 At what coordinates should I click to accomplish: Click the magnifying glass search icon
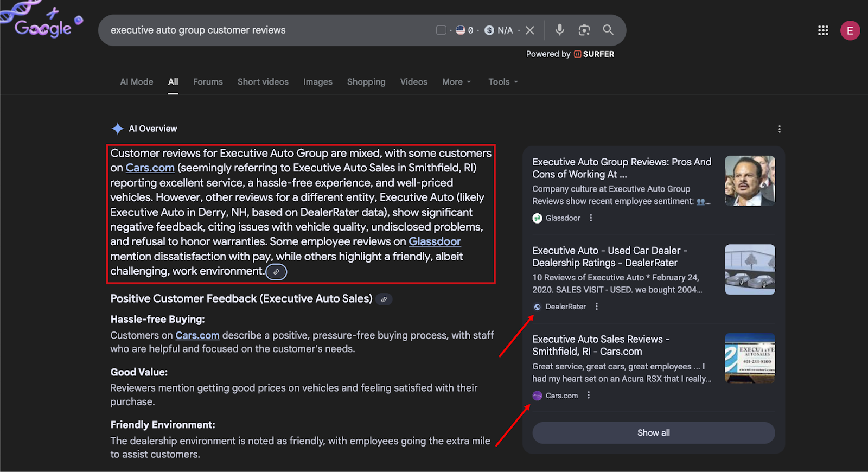608,30
